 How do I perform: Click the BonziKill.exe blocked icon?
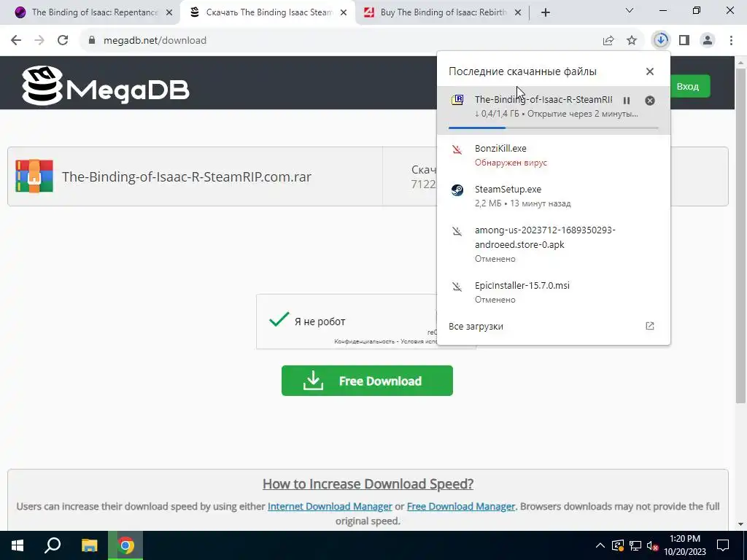(457, 150)
